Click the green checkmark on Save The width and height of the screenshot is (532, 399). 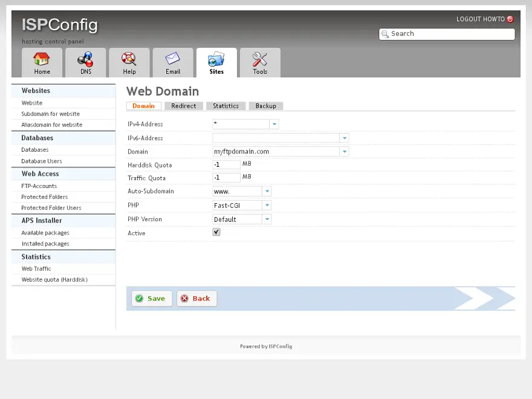tap(139, 298)
